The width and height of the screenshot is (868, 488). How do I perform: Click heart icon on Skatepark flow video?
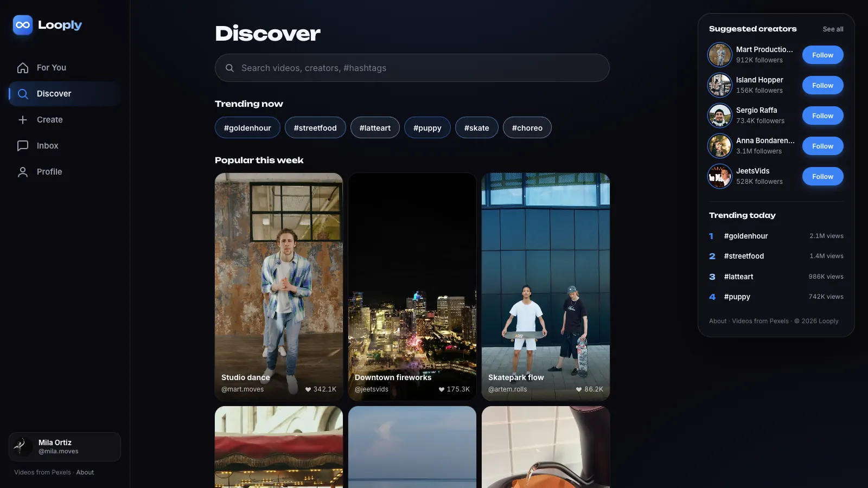tap(579, 389)
